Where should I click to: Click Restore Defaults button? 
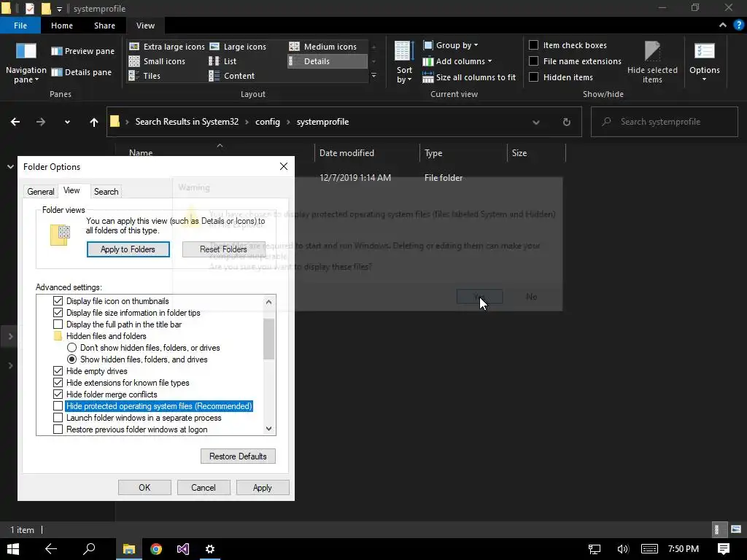pyautogui.click(x=238, y=456)
